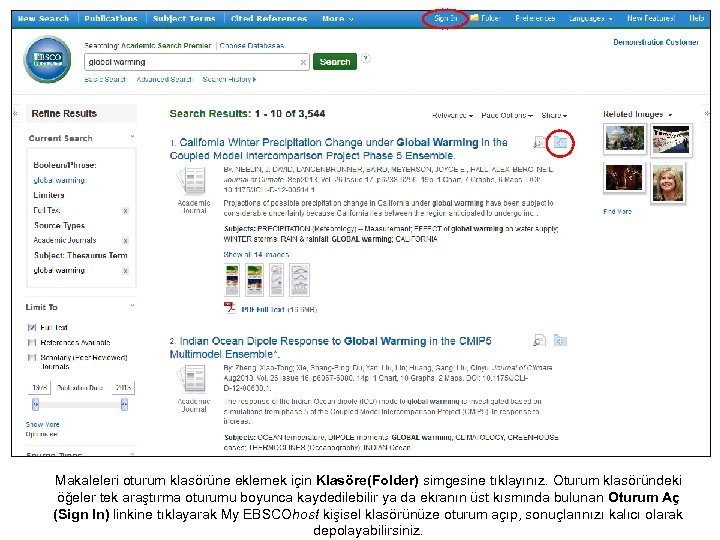This screenshot has height=540, width=720.
Task: Open related image of blonde woman
Action: (x=668, y=183)
